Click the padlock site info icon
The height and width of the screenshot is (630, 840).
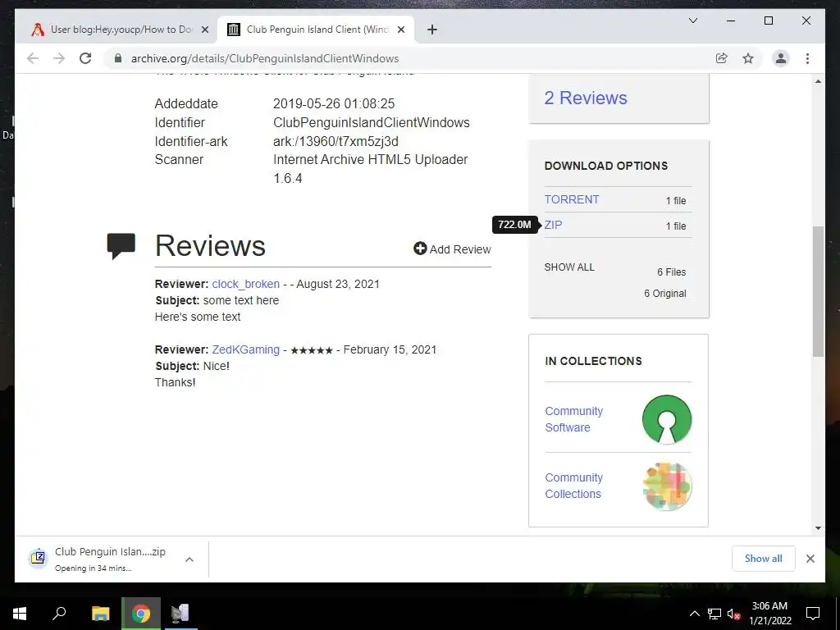[x=118, y=58]
